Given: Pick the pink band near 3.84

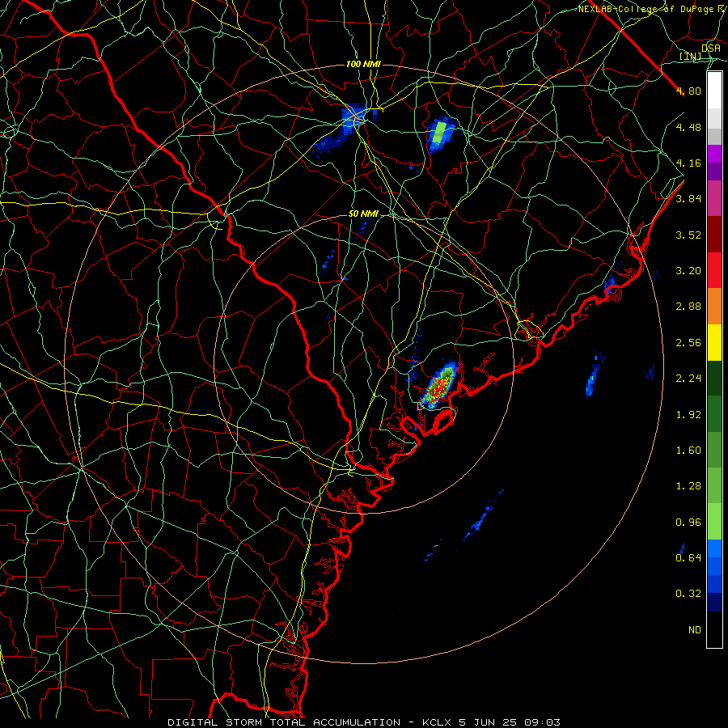Looking at the screenshot, I should pyautogui.click(x=714, y=199).
